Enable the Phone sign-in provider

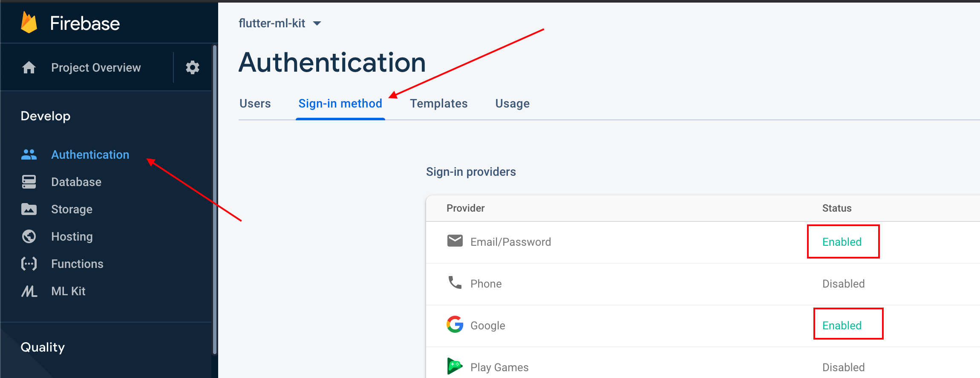point(843,283)
